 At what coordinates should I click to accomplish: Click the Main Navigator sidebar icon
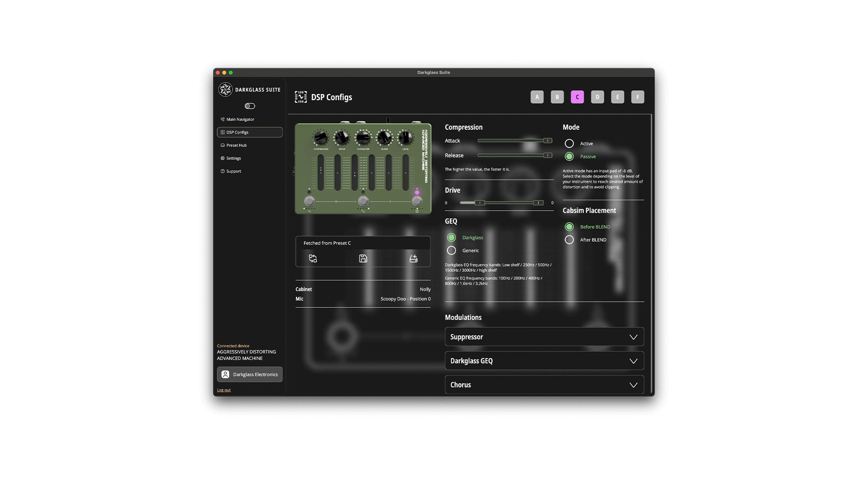pos(223,119)
